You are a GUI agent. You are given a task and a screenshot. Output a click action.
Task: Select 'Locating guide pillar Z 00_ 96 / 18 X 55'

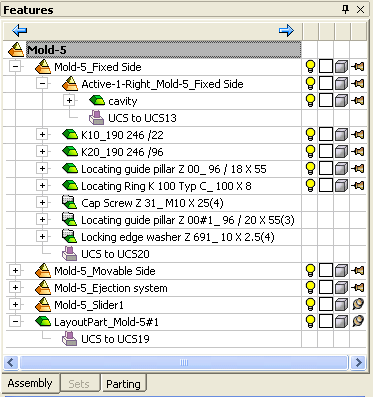174,169
